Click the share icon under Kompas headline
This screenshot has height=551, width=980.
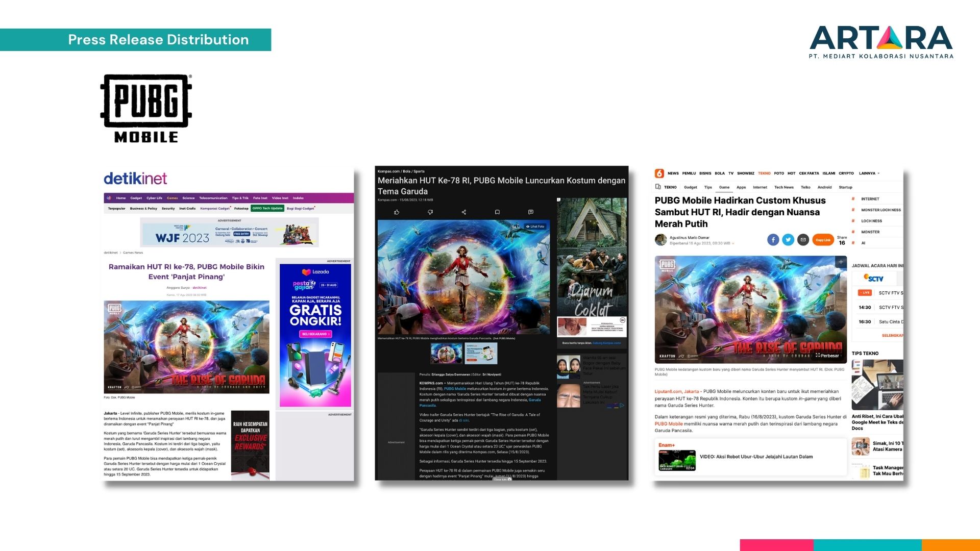click(x=464, y=212)
